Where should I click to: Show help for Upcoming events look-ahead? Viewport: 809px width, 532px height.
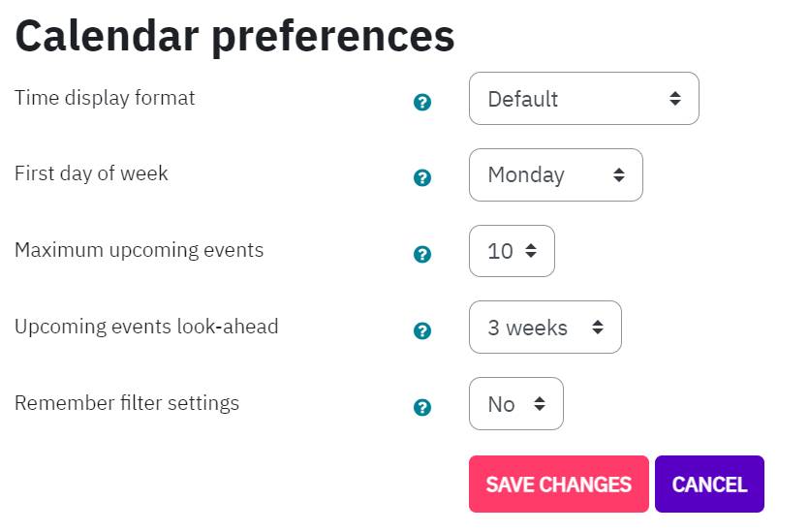tap(422, 330)
